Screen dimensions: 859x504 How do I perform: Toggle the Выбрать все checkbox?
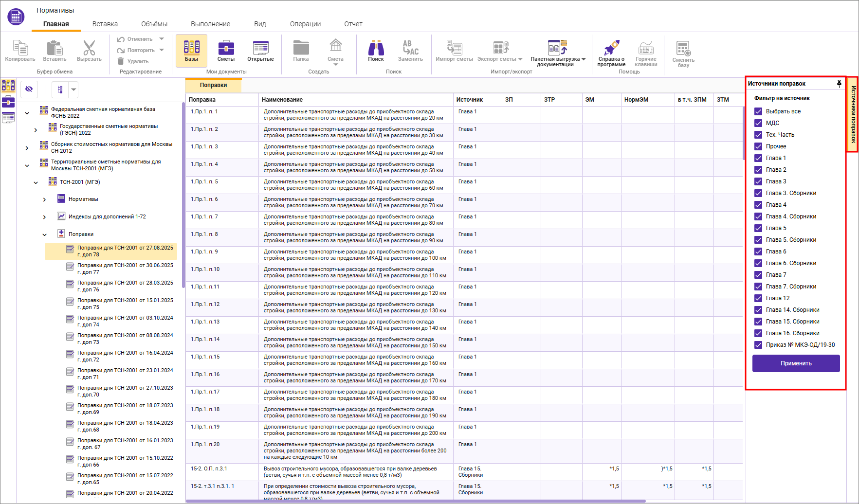click(758, 111)
